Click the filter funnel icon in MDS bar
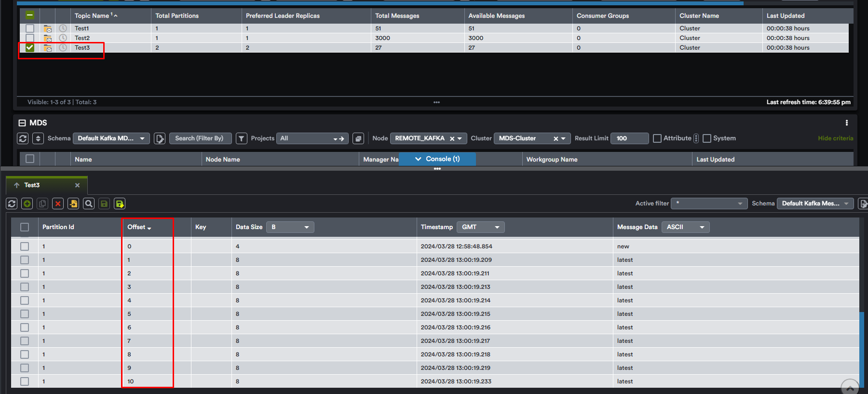This screenshot has height=394, width=868. coord(242,138)
